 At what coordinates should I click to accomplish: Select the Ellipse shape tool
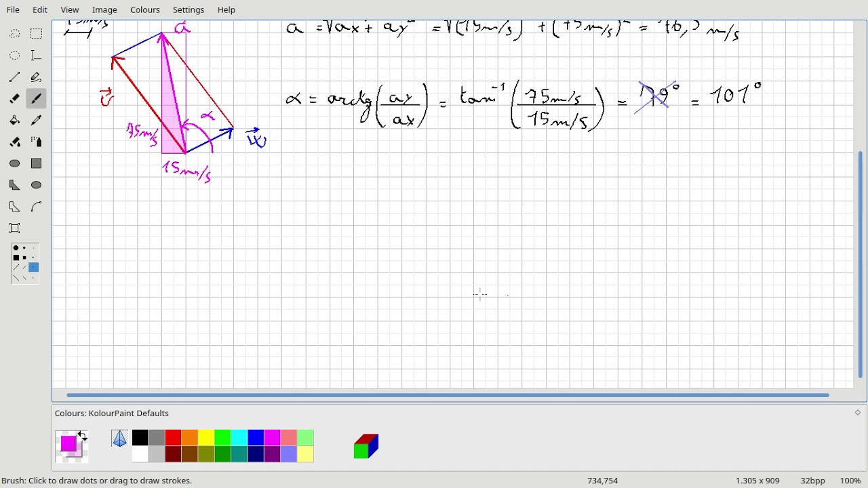tap(37, 185)
